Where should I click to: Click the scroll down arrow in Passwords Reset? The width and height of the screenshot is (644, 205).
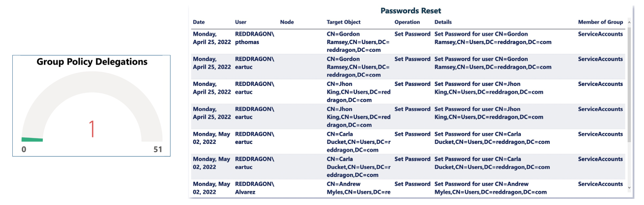coord(629,188)
